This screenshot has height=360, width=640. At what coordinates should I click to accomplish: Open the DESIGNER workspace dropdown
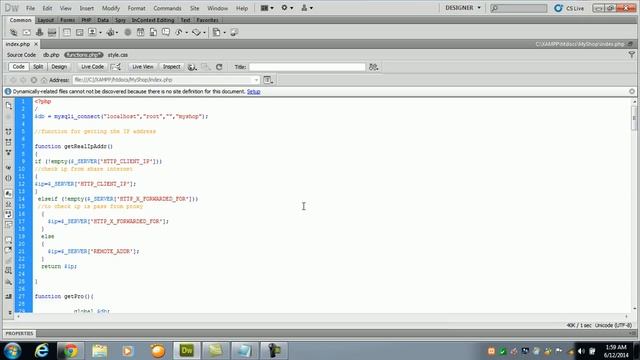click(463, 8)
